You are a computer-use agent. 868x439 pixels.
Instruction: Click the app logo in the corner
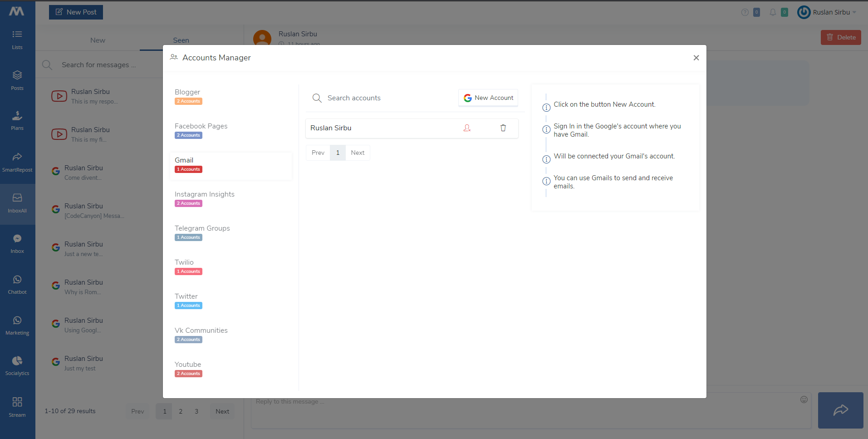click(17, 11)
